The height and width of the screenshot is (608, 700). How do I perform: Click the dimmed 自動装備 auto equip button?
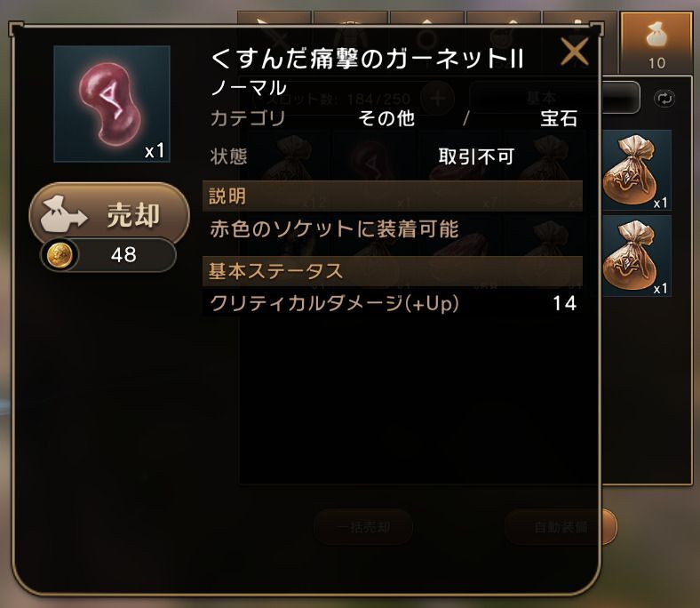pos(561,527)
